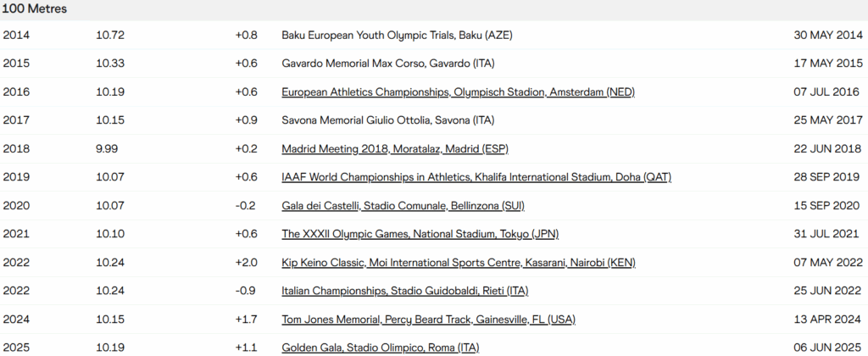This screenshot has width=868, height=356.
Task: Open the European Athletics Championships Amsterdam link
Action: 458,92
